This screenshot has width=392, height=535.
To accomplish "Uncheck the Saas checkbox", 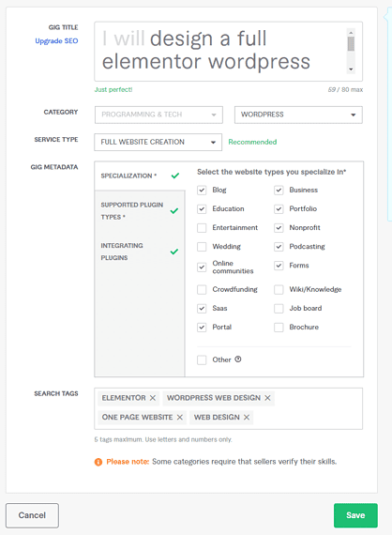I will (202, 309).
